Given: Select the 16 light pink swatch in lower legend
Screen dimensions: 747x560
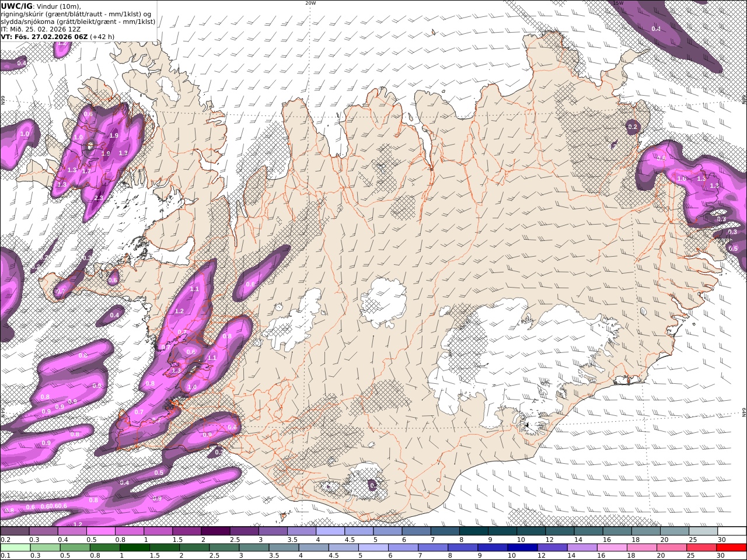Looking at the screenshot, I should [x=613, y=548].
